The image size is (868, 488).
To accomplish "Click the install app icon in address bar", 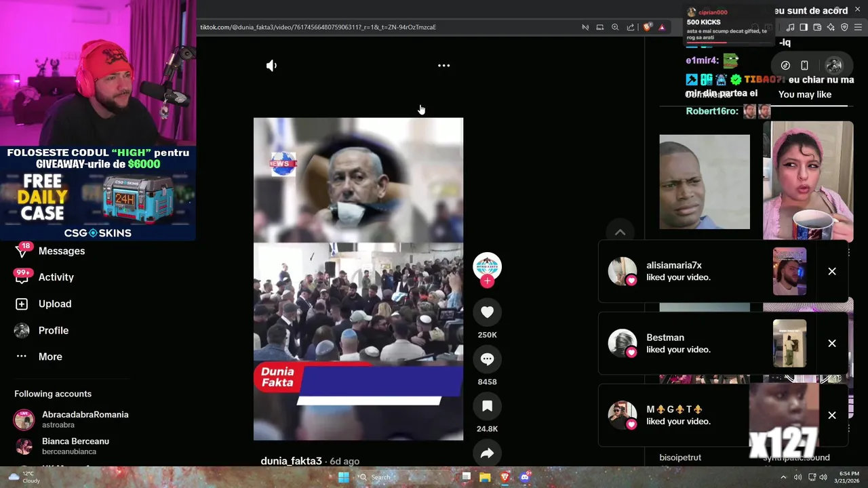I will [600, 27].
